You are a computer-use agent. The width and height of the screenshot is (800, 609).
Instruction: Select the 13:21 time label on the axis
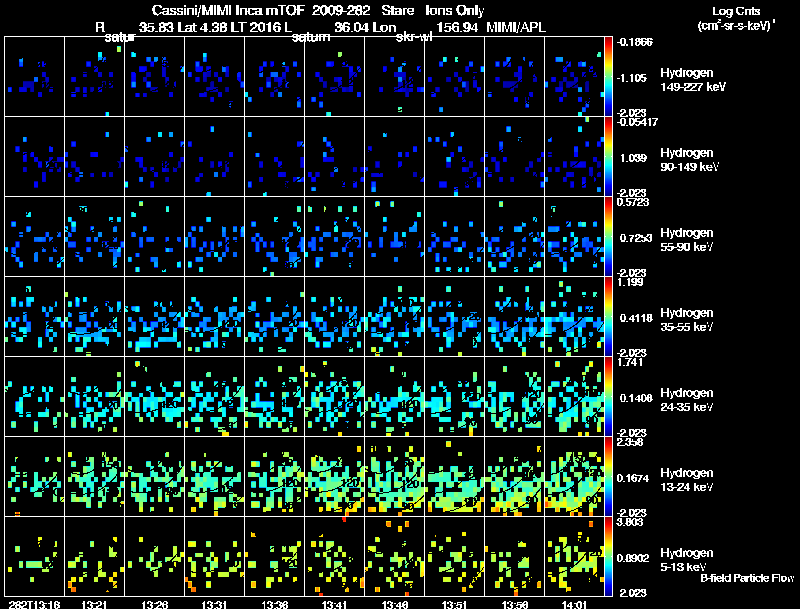point(95,604)
